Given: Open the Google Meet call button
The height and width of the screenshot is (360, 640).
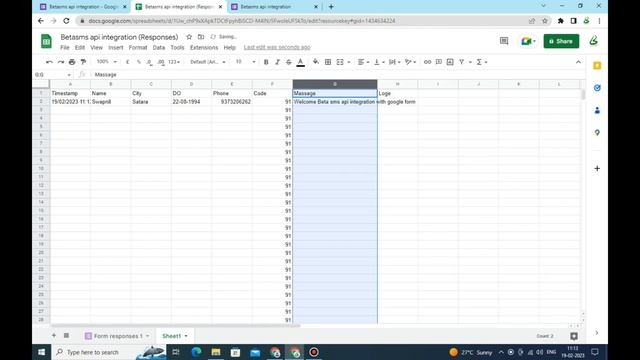Looking at the screenshot, I should pyautogui.click(x=528, y=41).
